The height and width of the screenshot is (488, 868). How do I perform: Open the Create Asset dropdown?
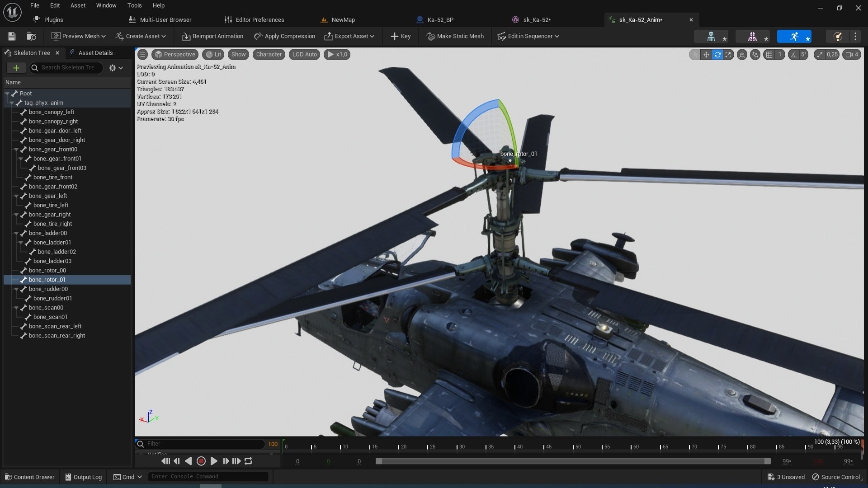[x=141, y=36]
